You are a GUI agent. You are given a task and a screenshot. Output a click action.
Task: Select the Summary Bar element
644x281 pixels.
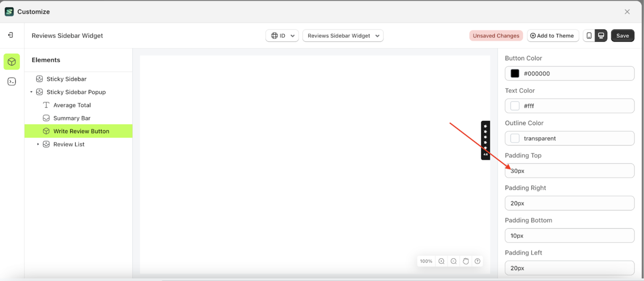72,118
